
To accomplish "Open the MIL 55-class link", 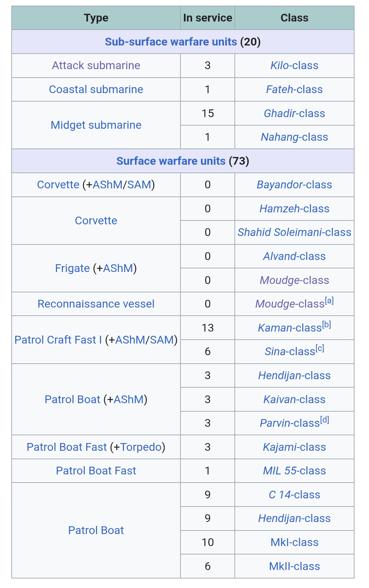I will [294, 471].
